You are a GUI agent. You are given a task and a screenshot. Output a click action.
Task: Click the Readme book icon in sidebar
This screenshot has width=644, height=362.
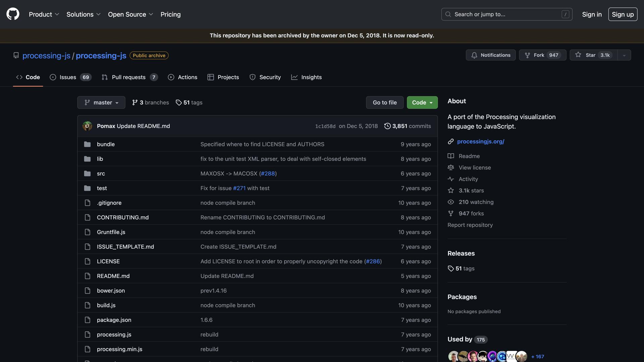tap(451, 156)
